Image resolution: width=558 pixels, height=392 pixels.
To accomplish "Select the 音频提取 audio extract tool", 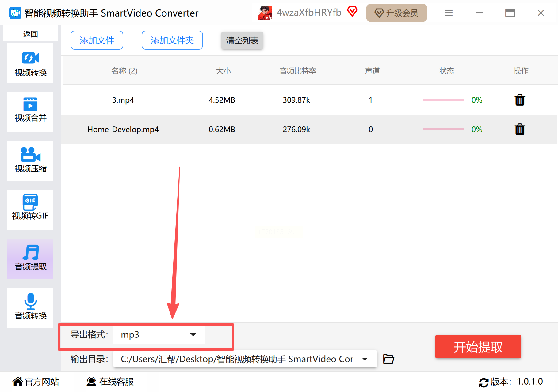I will tap(30, 259).
